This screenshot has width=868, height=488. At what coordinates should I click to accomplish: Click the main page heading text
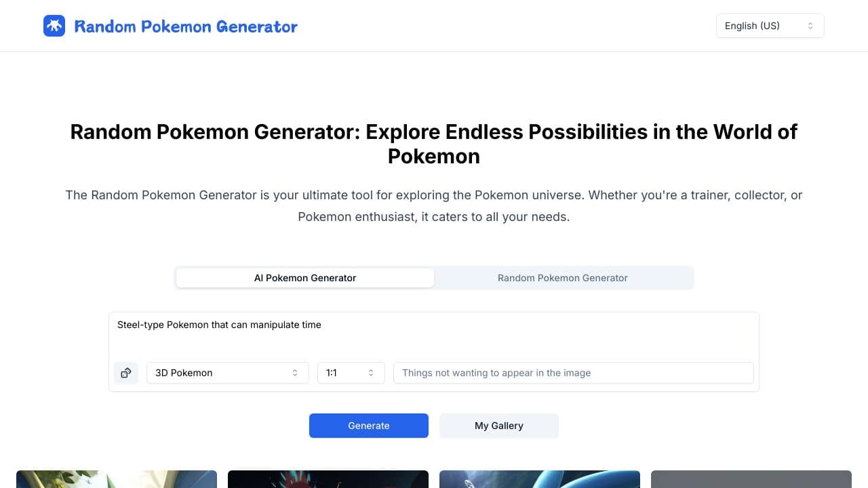434,144
